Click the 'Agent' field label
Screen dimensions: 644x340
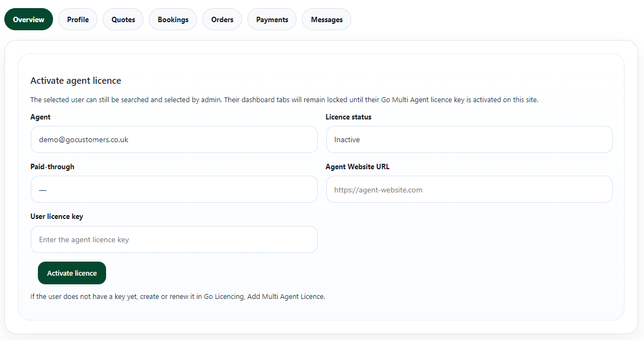click(x=40, y=117)
